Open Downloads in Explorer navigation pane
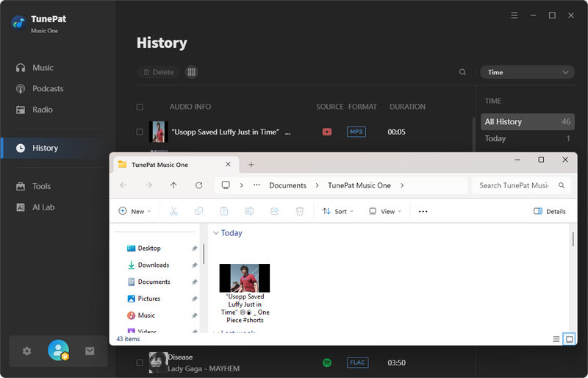 click(x=154, y=265)
